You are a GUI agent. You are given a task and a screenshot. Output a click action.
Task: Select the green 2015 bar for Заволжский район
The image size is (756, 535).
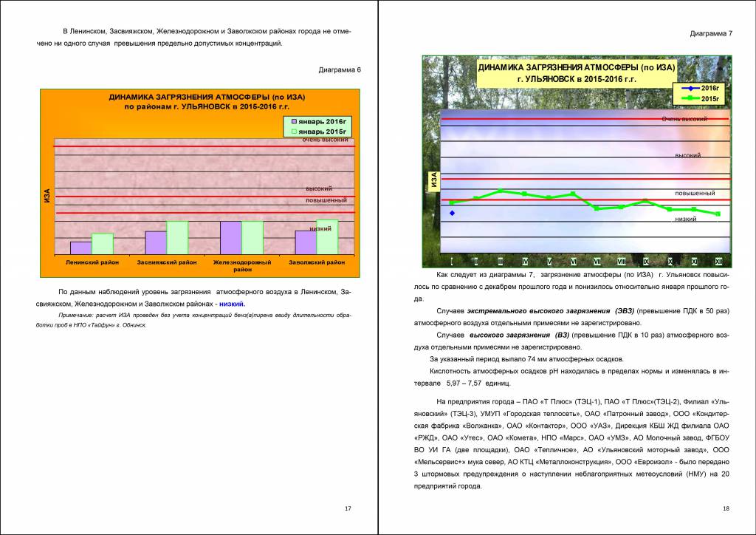pos(327,237)
